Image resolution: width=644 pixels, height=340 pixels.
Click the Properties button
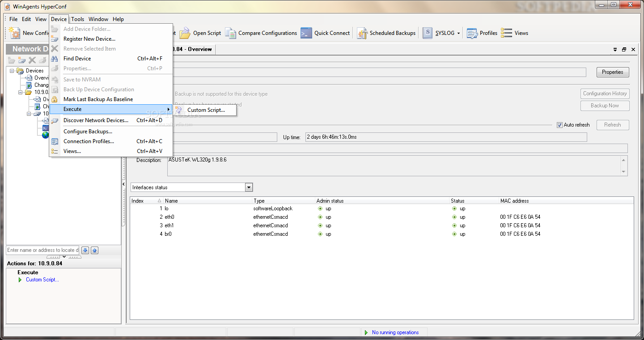[613, 72]
